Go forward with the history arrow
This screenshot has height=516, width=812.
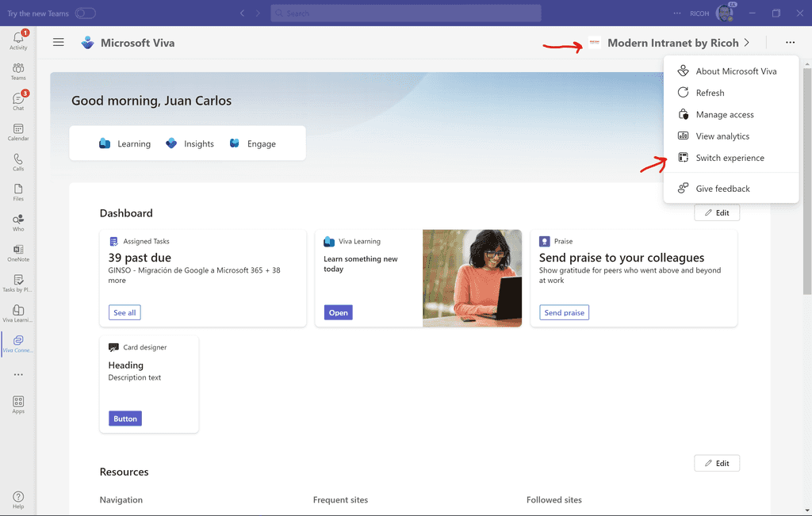point(258,13)
